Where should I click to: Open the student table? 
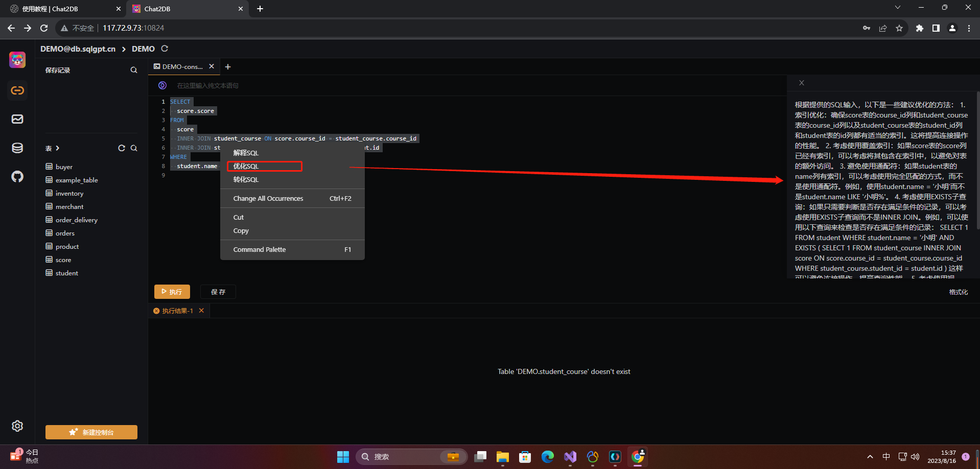click(67, 273)
